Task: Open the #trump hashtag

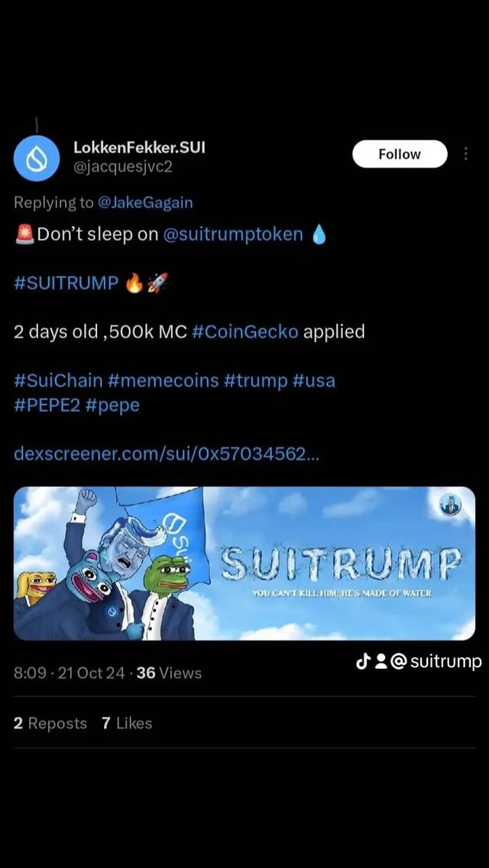Action: [x=256, y=381]
